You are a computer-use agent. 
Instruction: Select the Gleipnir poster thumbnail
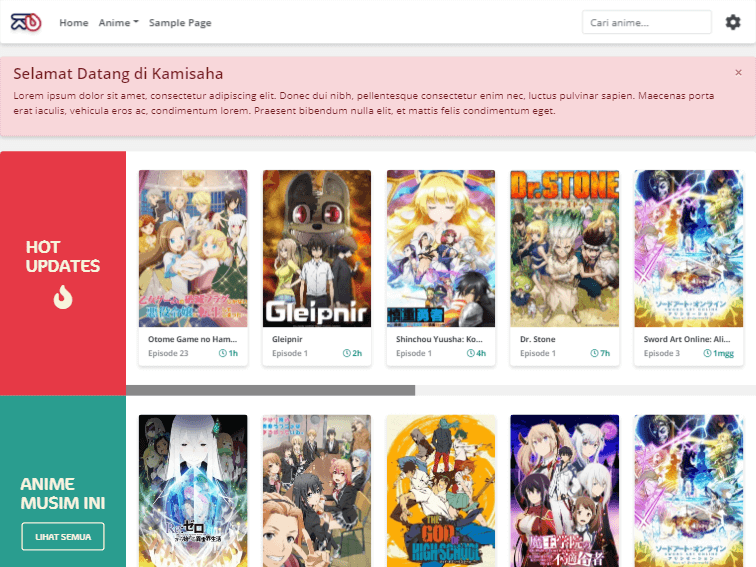[x=317, y=249]
